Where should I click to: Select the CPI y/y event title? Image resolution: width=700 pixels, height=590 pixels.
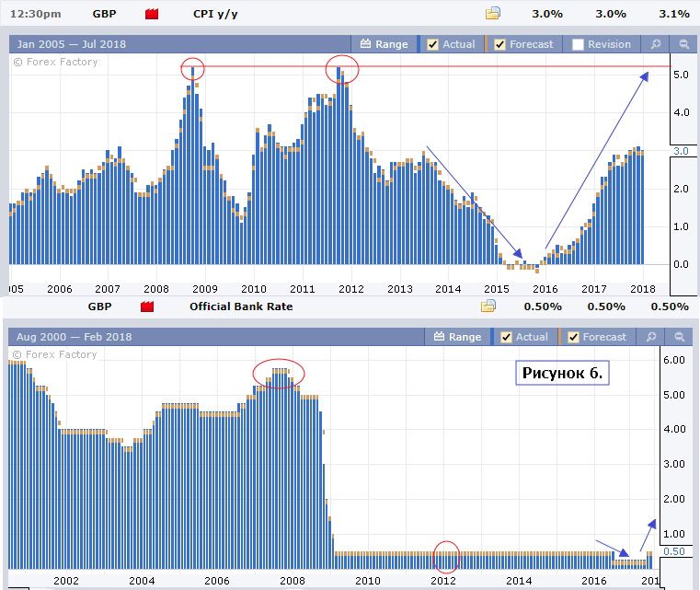coord(217,14)
